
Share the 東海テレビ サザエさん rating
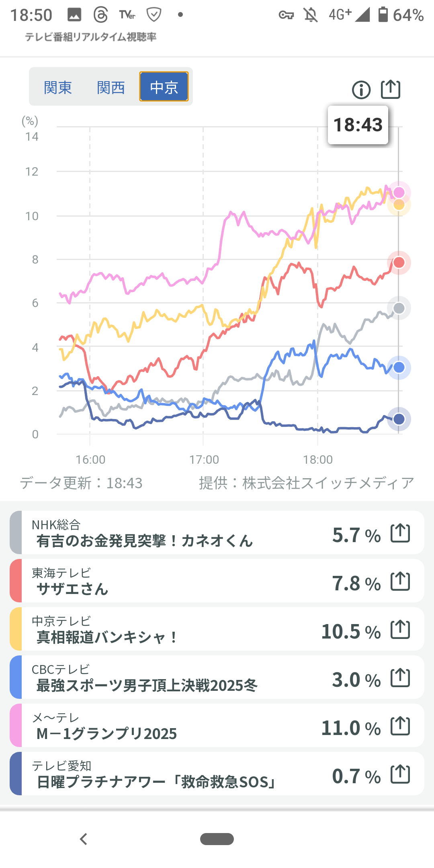pyautogui.click(x=400, y=581)
